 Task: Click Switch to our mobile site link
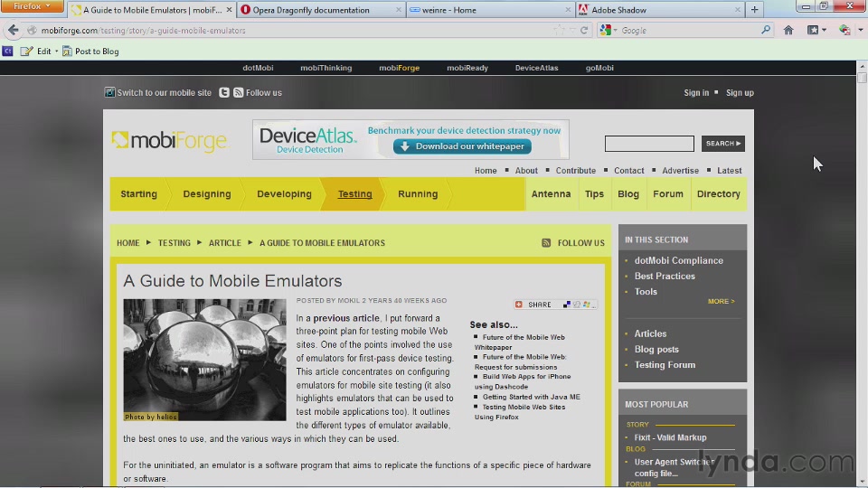tap(165, 92)
